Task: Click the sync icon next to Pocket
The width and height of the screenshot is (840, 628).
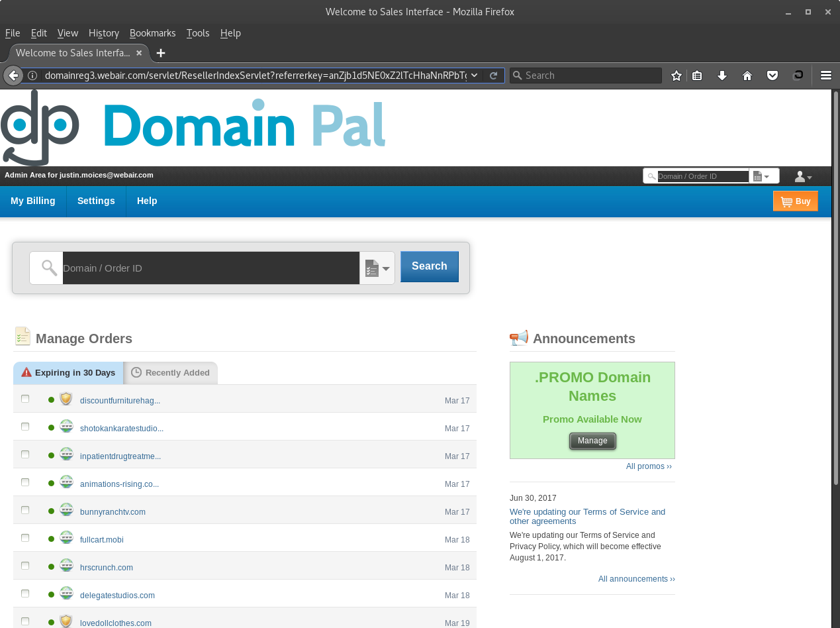Action: [798, 75]
